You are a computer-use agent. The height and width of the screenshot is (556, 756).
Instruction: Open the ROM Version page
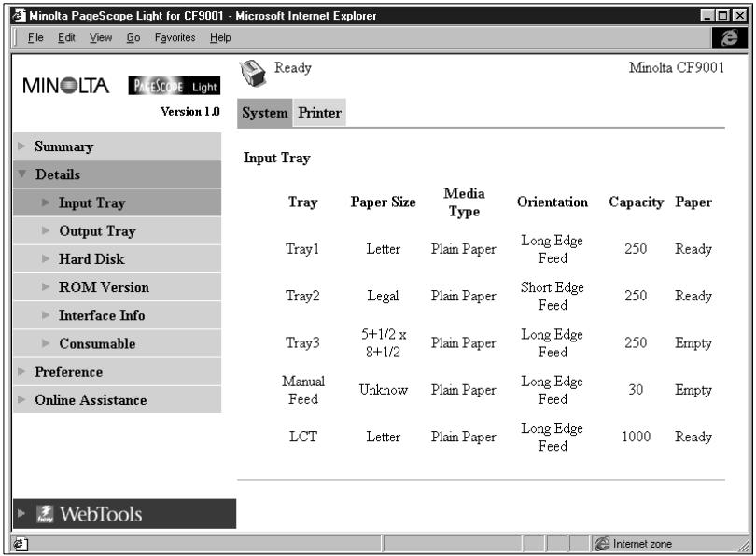coord(118,287)
